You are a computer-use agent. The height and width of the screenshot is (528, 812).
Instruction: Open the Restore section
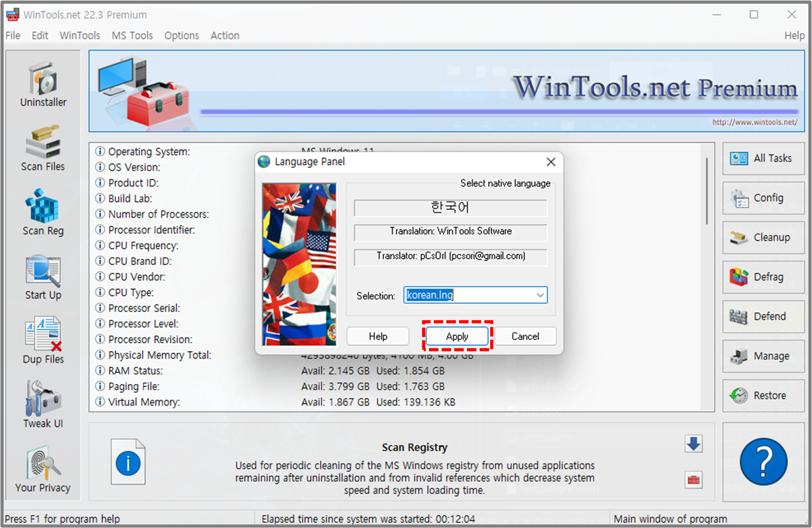click(763, 396)
